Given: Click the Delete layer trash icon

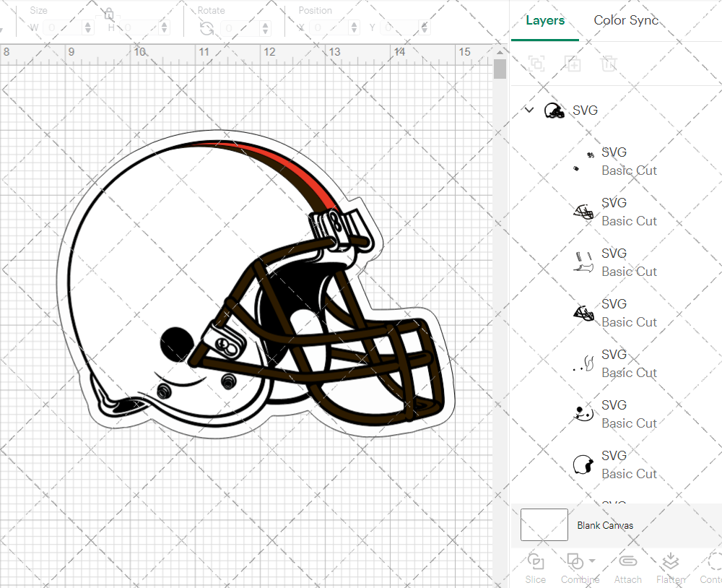Looking at the screenshot, I should coord(609,63).
